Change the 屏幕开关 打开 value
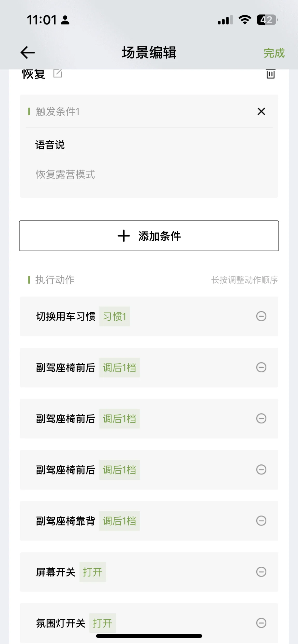This screenshot has height=644, width=298. point(93,572)
